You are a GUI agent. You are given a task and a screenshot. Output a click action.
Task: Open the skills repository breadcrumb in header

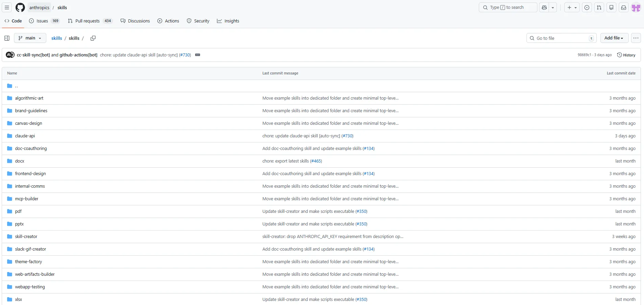62,7
